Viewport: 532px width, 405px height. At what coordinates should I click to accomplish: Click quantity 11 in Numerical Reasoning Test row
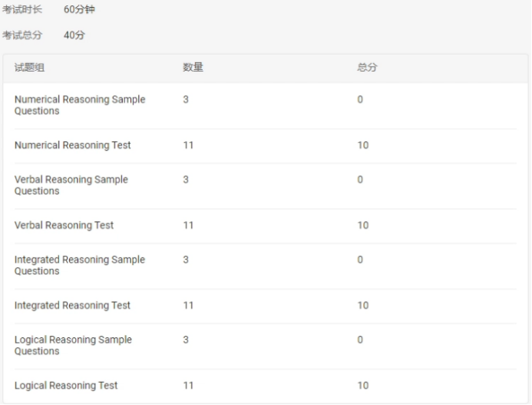pos(188,145)
